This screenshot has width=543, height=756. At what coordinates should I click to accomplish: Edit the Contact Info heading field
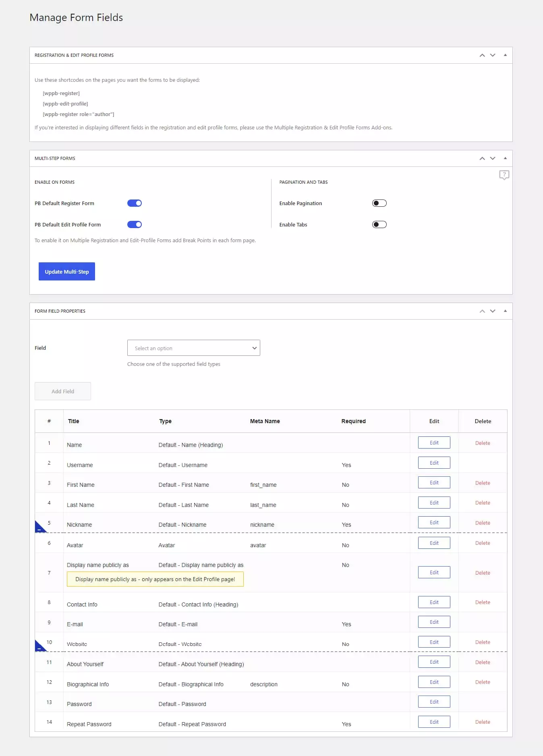tap(434, 602)
